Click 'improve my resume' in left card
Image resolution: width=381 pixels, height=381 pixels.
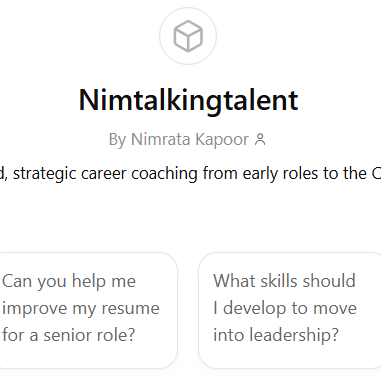(x=81, y=308)
